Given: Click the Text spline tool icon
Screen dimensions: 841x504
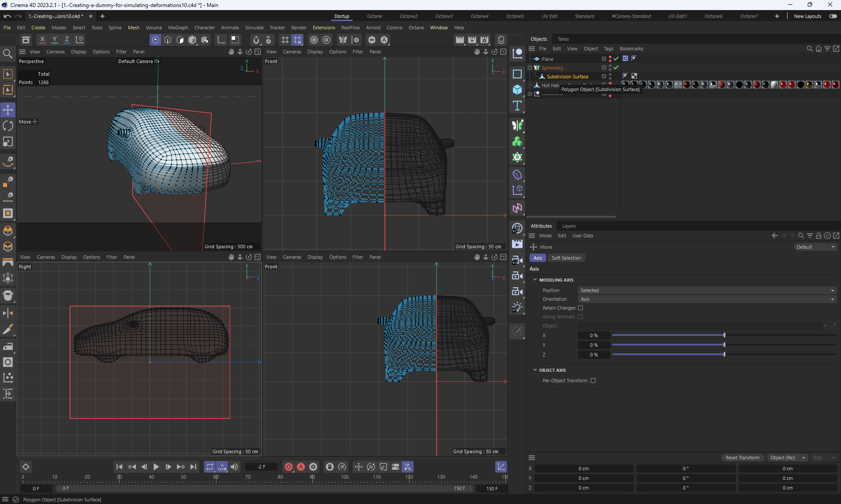Looking at the screenshot, I should click(x=517, y=106).
